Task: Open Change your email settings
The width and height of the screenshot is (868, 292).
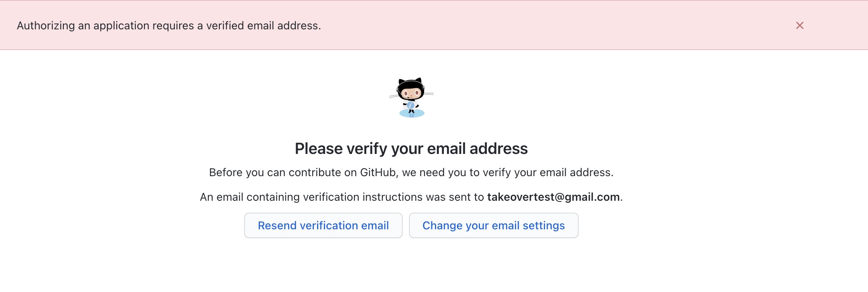Action: (x=493, y=225)
